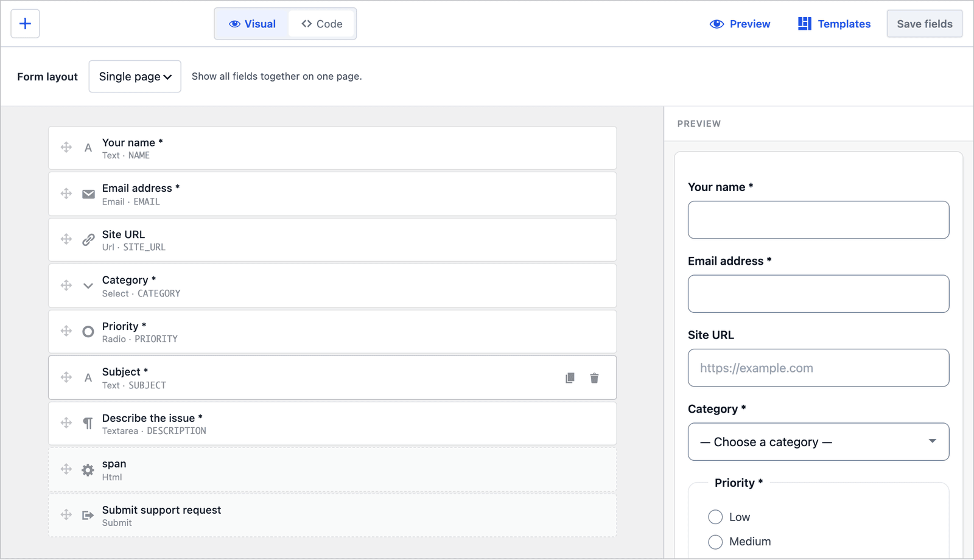Open the Templates gallery
The image size is (974, 560).
pyautogui.click(x=834, y=24)
